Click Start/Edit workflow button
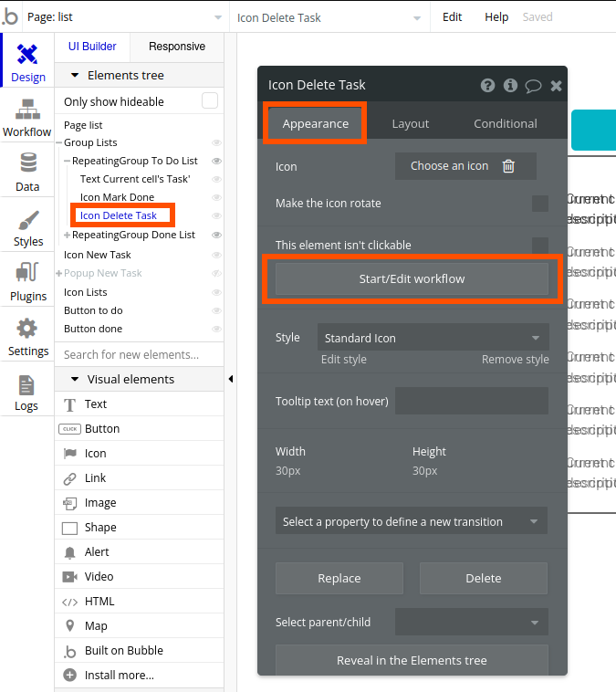Viewport: 616px width, 692px height. 412,278
